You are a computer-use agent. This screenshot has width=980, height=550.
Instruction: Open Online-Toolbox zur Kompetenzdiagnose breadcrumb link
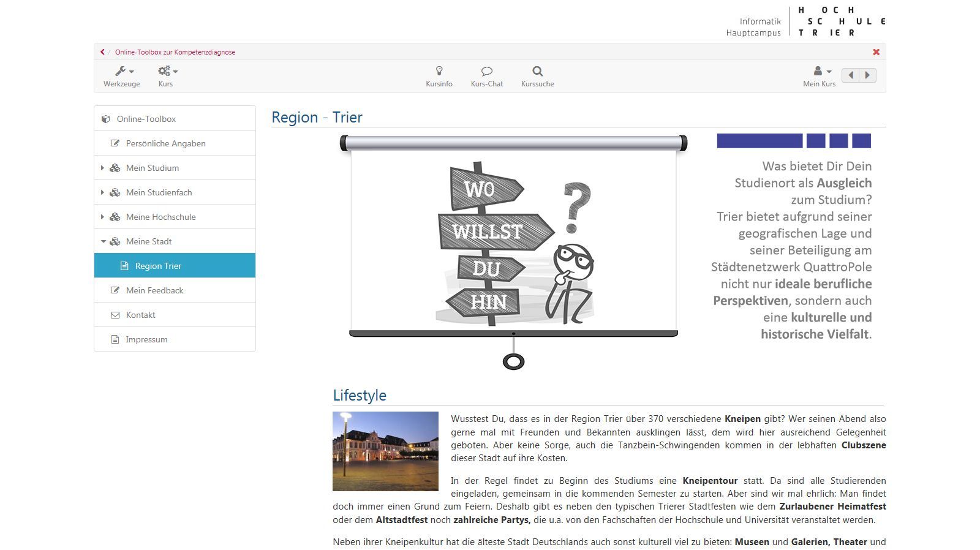pyautogui.click(x=175, y=52)
